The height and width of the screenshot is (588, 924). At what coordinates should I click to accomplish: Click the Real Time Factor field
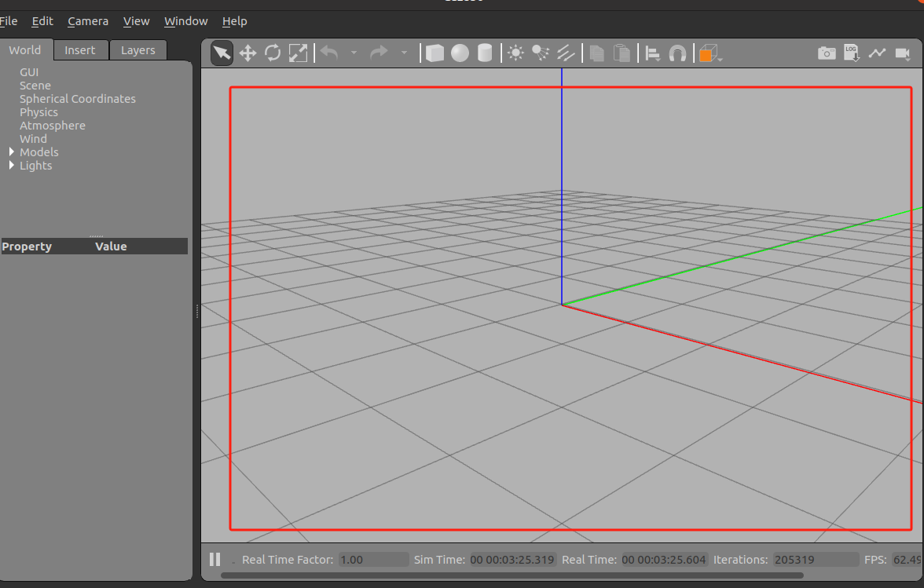374,559
